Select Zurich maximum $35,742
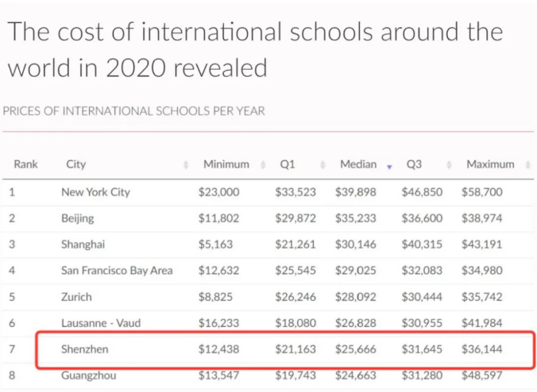Screen dimensions: 537x392 pos(482,297)
